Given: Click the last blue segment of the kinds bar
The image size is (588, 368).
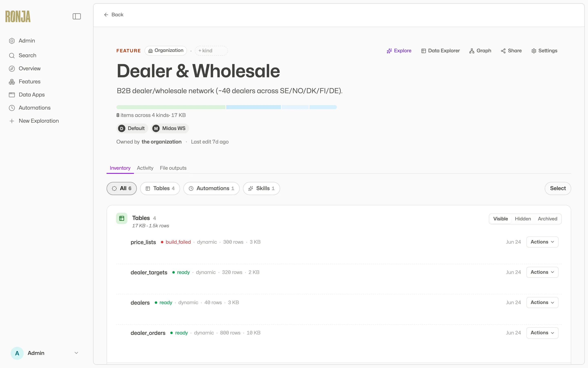Looking at the screenshot, I should click(323, 107).
